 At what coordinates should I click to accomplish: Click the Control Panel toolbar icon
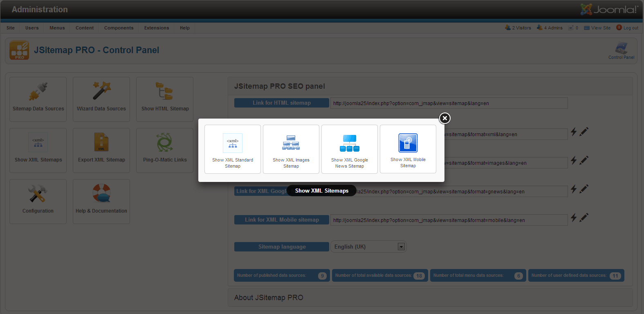(621, 51)
